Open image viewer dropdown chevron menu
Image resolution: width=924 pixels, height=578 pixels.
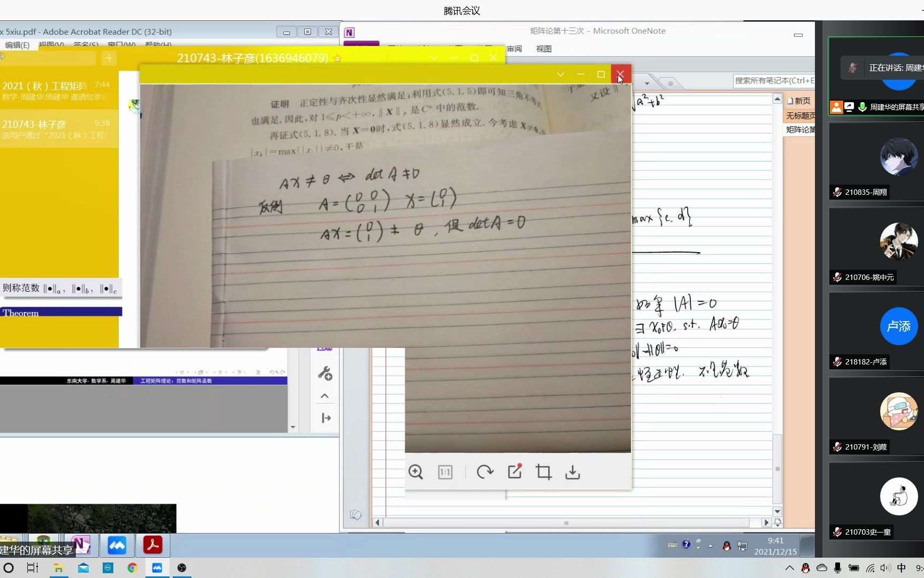click(x=560, y=74)
